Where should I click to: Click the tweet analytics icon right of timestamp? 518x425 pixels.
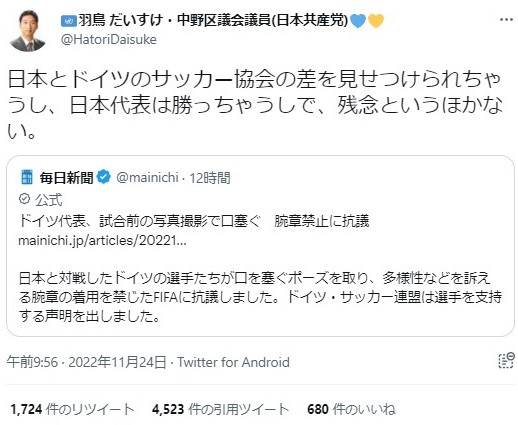click(x=507, y=361)
